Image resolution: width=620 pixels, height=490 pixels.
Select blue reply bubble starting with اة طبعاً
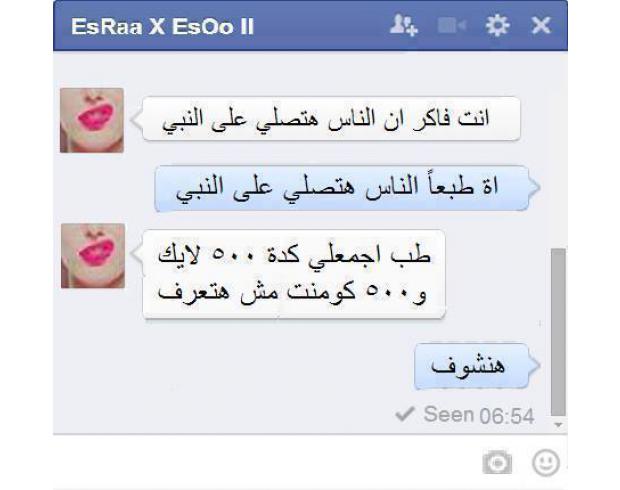click(342, 188)
